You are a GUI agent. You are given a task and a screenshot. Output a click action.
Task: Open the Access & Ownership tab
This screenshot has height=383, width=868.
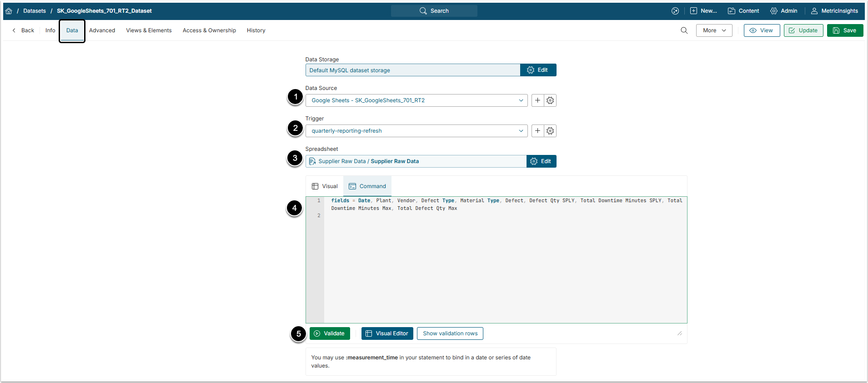209,30
